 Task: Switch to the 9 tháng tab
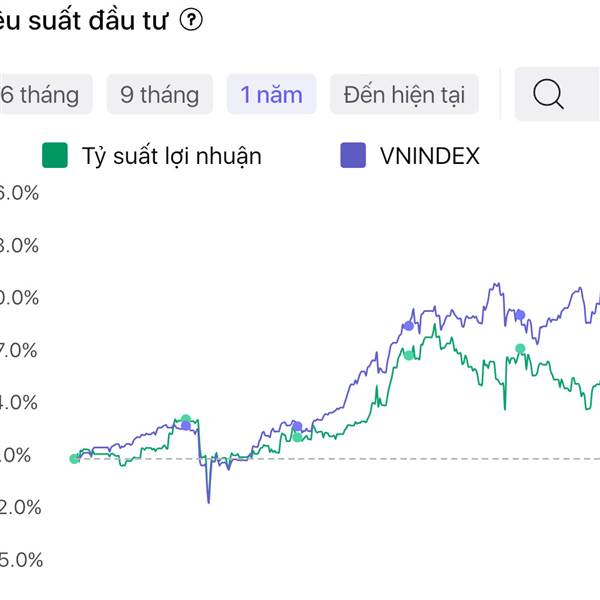[160, 95]
